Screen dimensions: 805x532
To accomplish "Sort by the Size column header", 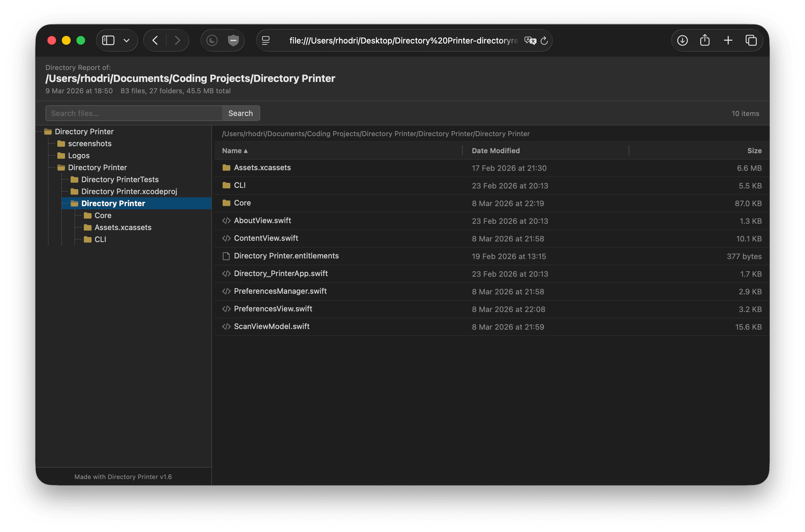I will (x=754, y=151).
